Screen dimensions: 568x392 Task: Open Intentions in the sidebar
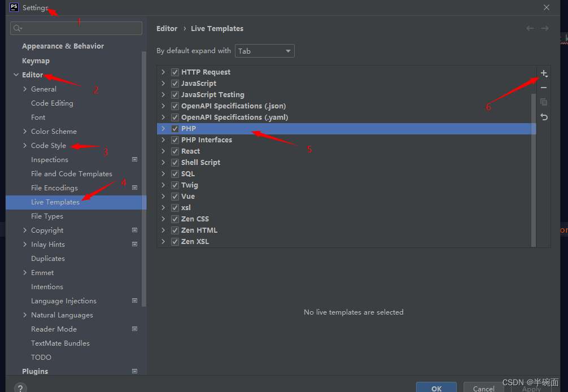click(x=47, y=287)
